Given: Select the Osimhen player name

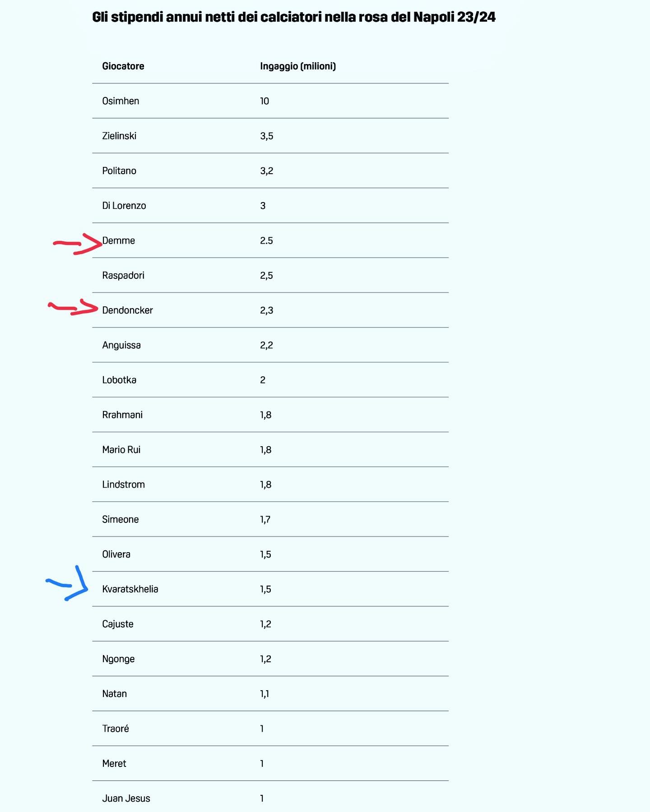Looking at the screenshot, I should point(121,101).
